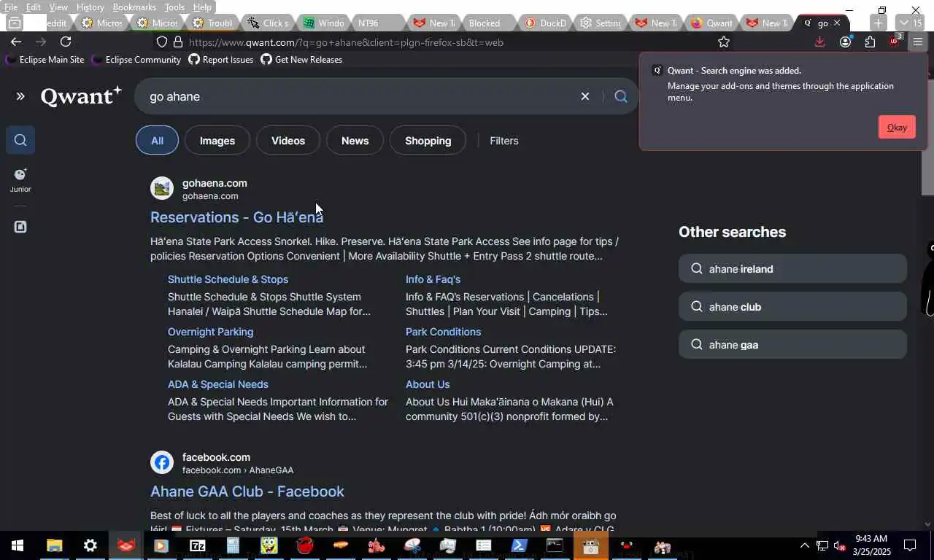This screenshot has height=560, width=934.
Task: Open PowerShell from the taskbar
Action: 519,545
